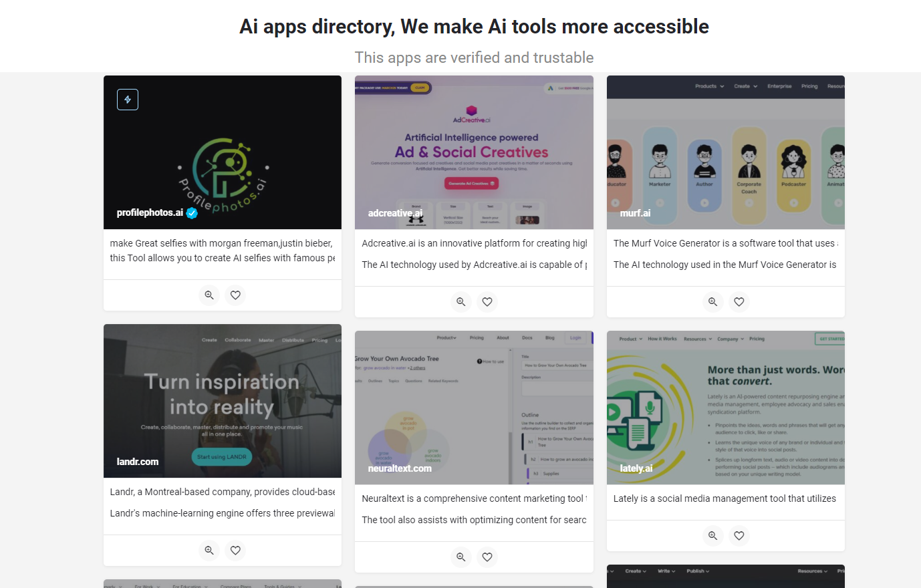Add murf.ai to favorites via heart

tap(739, 302)
